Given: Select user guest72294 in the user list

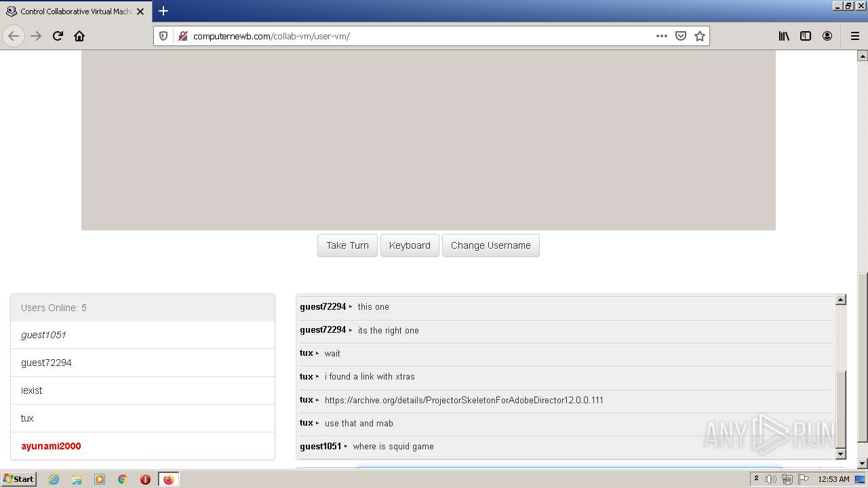Looking at the screenshot, I should coord(142,363).
